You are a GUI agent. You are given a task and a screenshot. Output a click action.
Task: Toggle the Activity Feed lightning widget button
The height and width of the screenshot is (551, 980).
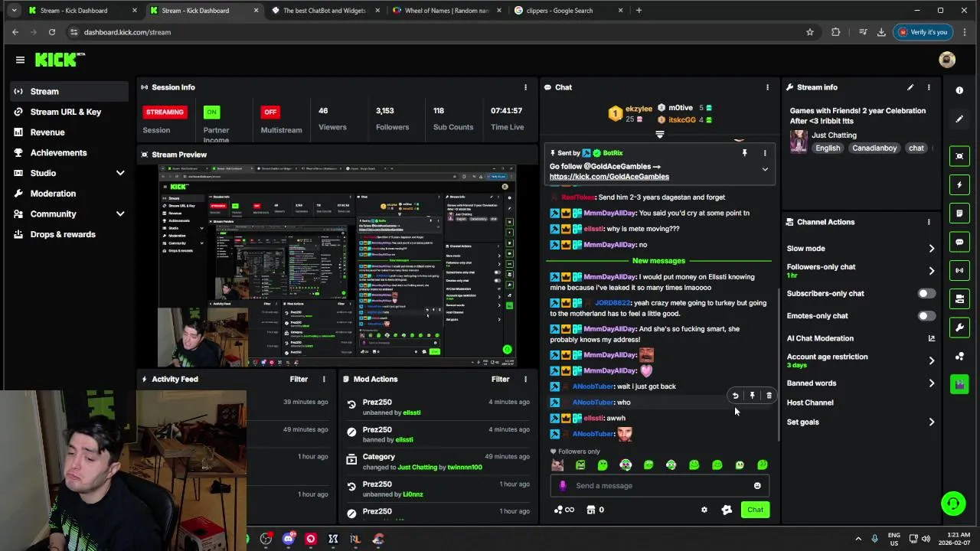click(959, 184)
